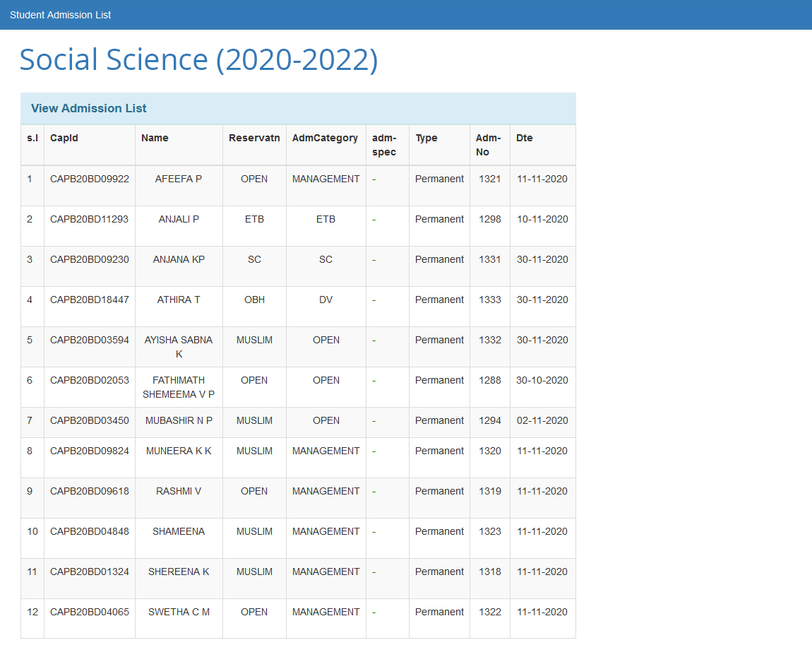Select CapId CAPB20BD09922 cell
This screenshot has height=657, width=812.
click(x=90, y=179)
